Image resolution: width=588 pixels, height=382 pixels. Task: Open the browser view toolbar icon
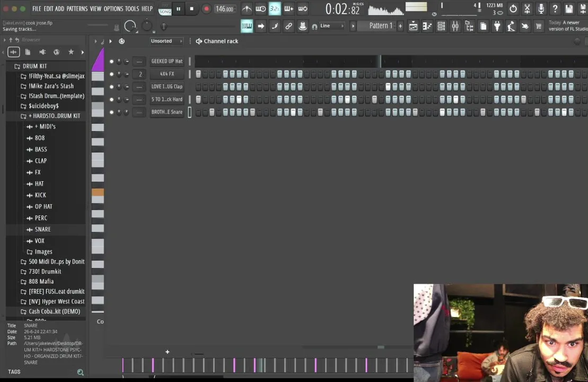click(469, 26)
